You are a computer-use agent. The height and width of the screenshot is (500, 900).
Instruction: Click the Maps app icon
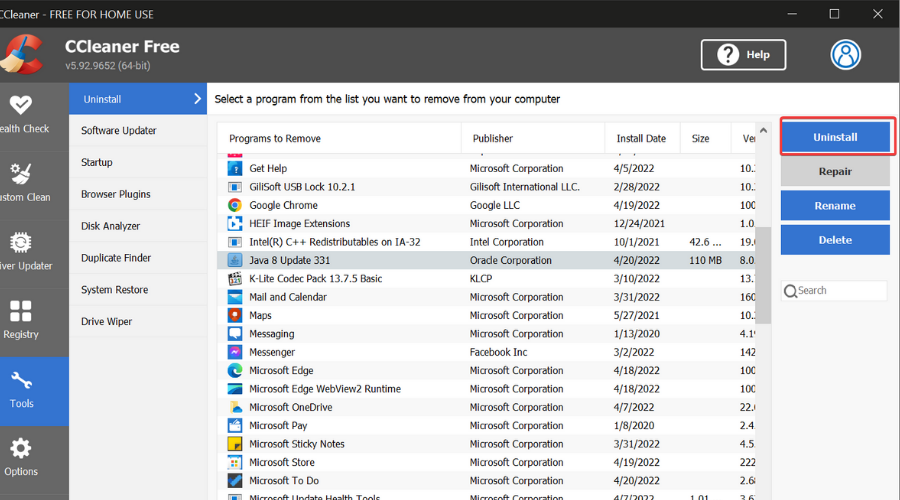coord(235,315)
